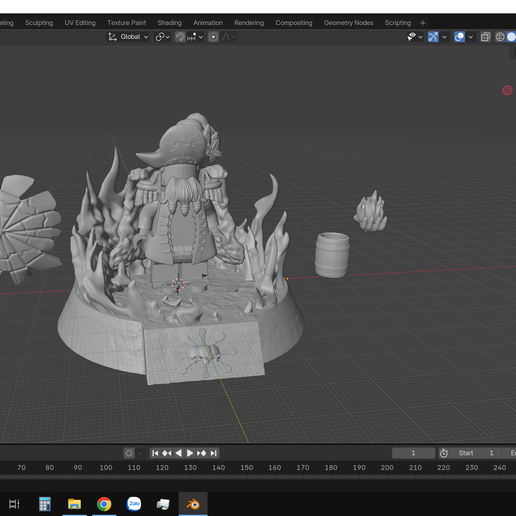Select the skull emblem plaque on base
516x516 pixels.
click(x=204, y=353)
